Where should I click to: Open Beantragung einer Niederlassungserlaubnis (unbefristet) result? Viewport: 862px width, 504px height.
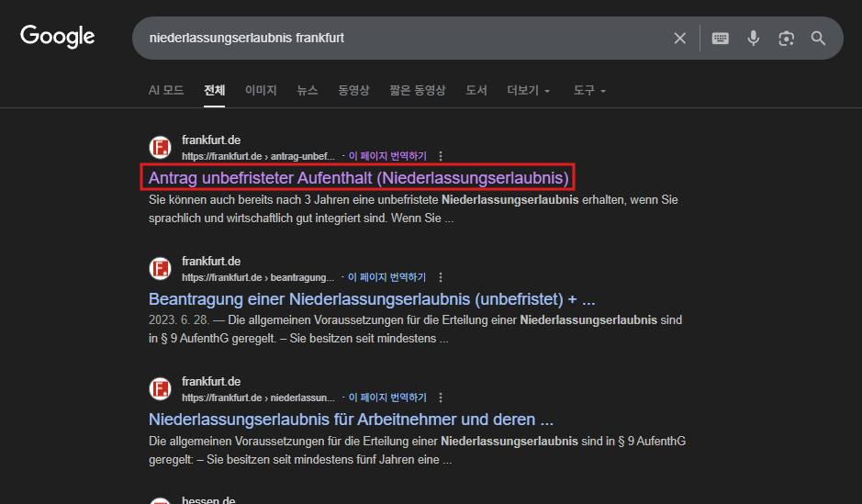pyautogui.click(x=372, y=299)
